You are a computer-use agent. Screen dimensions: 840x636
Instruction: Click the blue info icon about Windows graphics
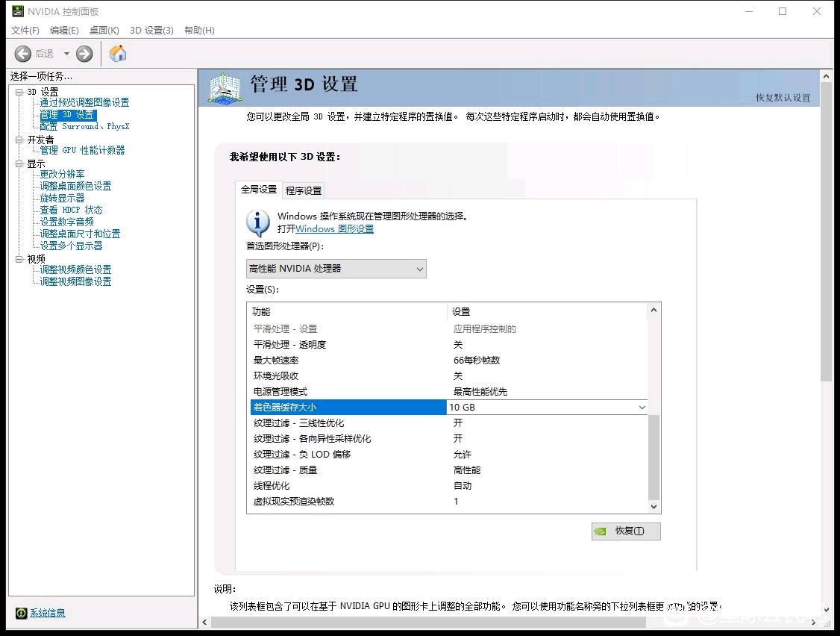click(x=257, y=222)
